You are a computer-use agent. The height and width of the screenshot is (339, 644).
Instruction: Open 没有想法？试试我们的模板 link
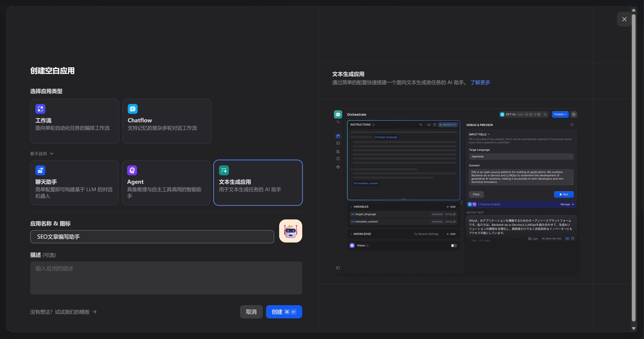click(63, 312)
